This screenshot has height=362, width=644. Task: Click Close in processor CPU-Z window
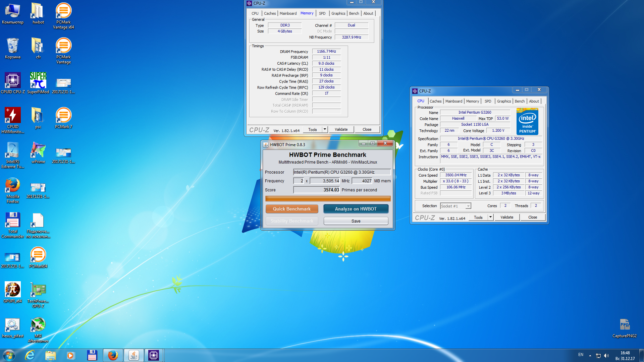[x=533, y=217]
